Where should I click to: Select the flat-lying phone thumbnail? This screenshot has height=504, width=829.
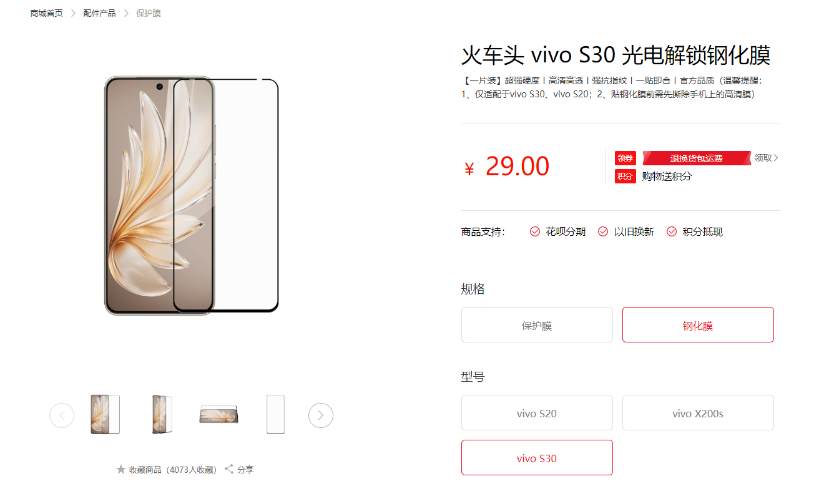pyautogui.click(x=218, y=415)
